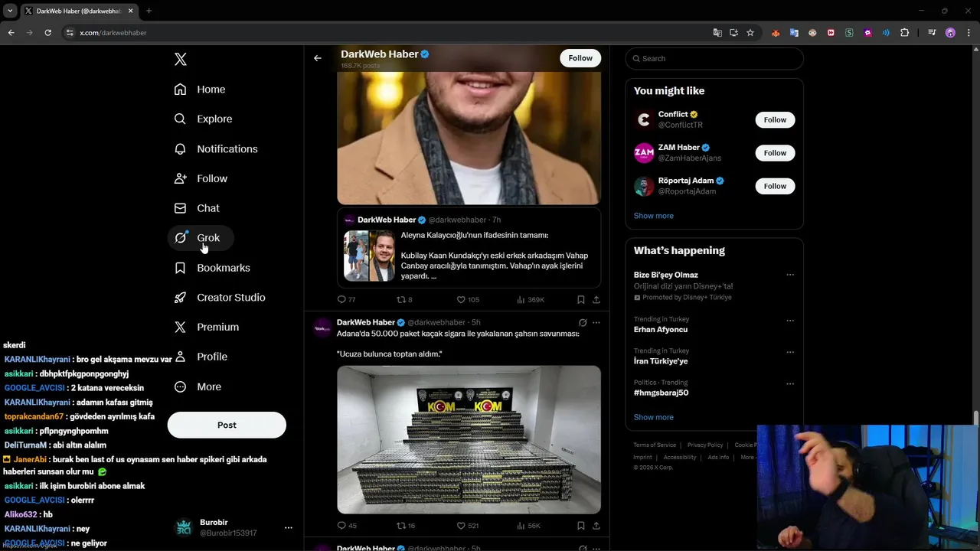Expand the Chrome tab search dropdown
The image size is (980, 551).
pos(10,11)
